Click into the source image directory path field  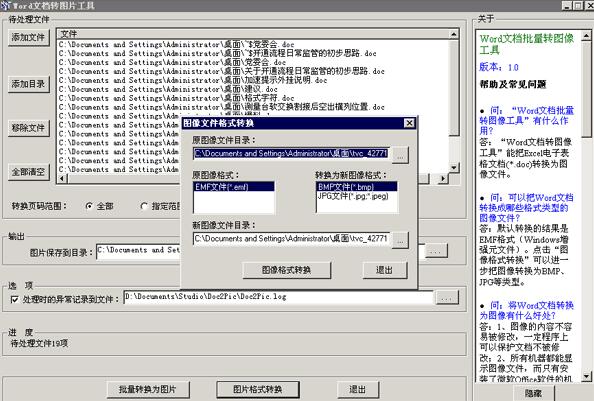click(x=291, y=153)
